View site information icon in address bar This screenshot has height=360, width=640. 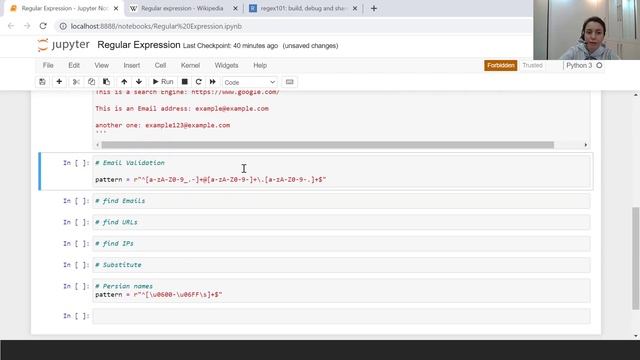[63, 26]
